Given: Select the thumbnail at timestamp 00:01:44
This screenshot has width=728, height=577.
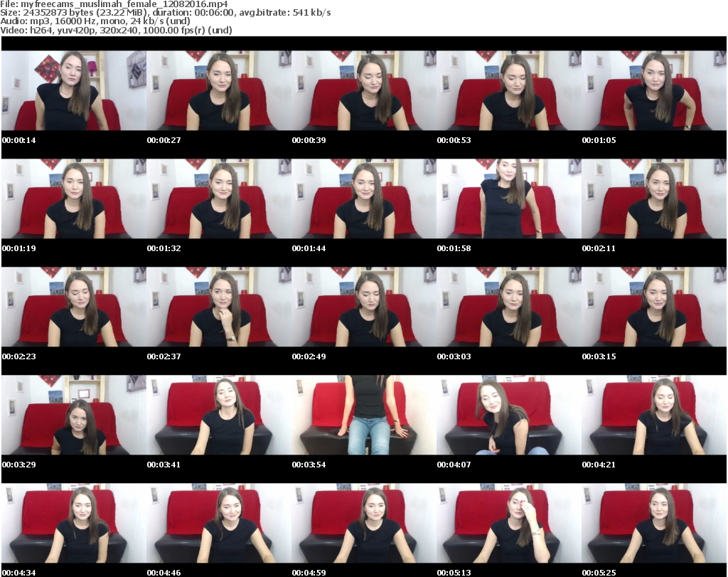Looking at the screenshot, I should 364,198.
